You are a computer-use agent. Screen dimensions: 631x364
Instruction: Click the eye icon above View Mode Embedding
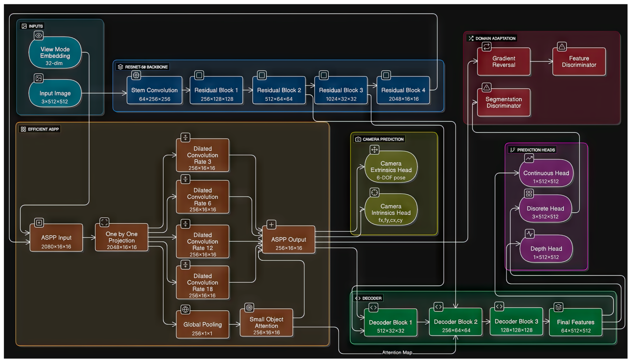tap(39, 36)
